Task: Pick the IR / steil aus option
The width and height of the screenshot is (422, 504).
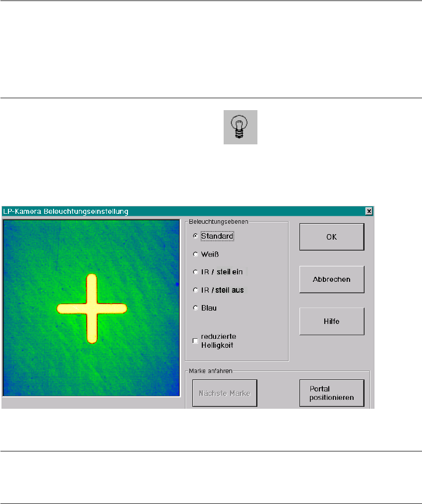Action: [195, 290]
